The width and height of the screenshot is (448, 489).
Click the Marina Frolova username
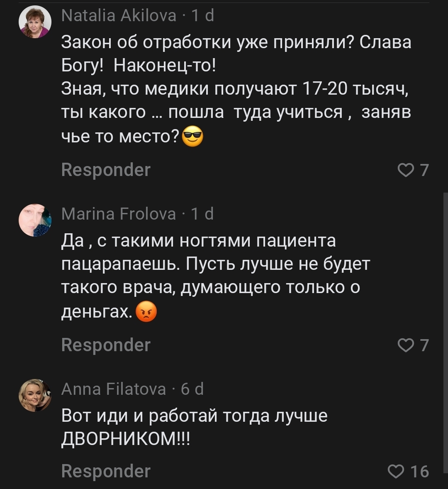118,214
